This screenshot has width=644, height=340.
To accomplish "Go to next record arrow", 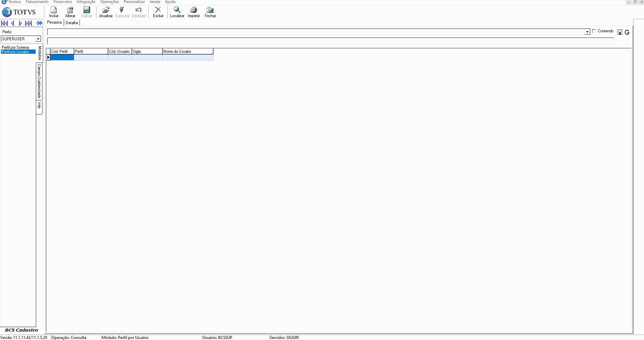I will pyautogui.click(x=21, y=23).
